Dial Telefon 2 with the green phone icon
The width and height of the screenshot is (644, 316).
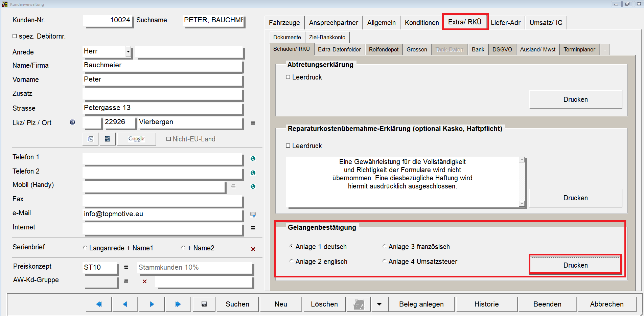click(253, 173)
